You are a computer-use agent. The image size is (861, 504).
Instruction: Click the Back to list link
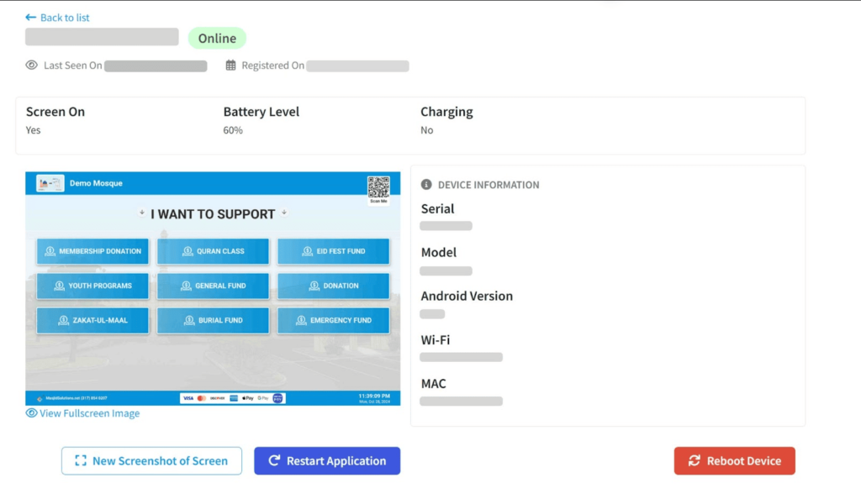57,18
